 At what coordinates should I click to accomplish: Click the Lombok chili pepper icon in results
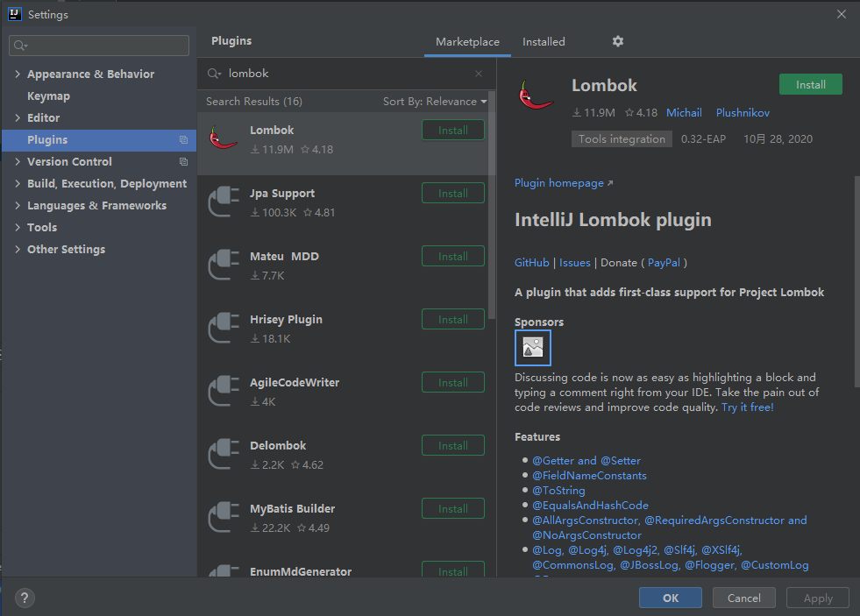pos(224,138)
